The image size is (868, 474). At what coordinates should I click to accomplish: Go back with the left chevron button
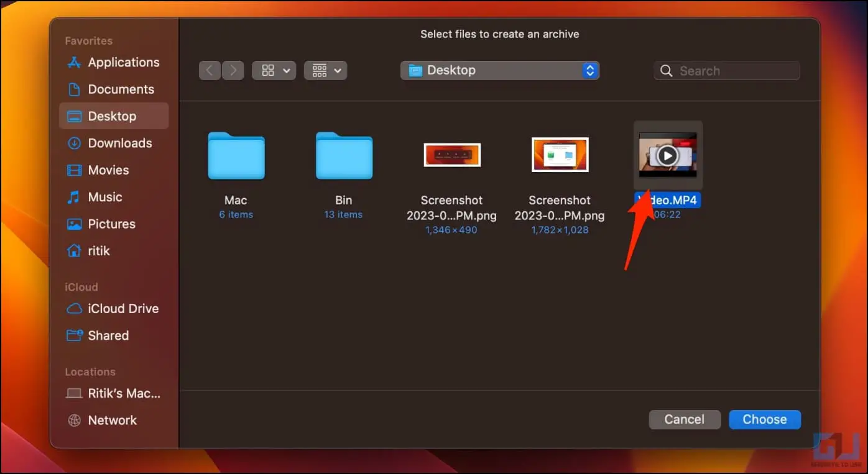pyautogui.click(x=210, y=70)
